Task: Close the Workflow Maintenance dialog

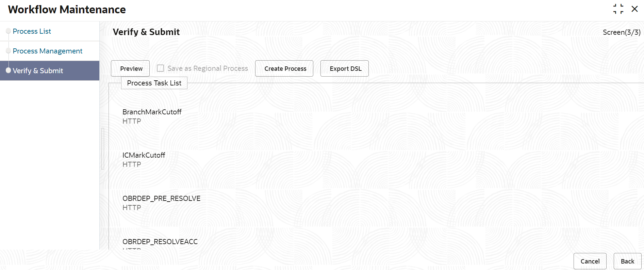Action: [634, 9]
